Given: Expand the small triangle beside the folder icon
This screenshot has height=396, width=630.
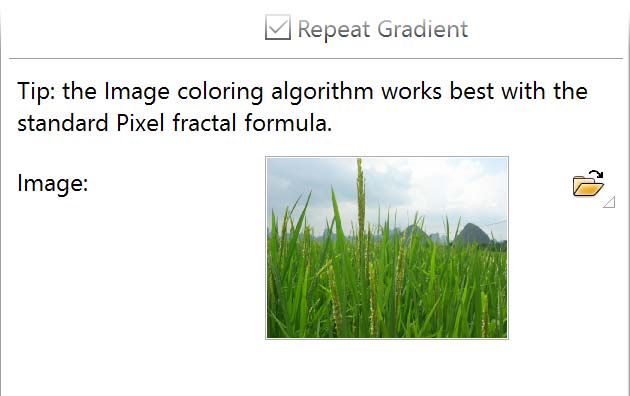Looking at the screenshot, I should 609,202.
